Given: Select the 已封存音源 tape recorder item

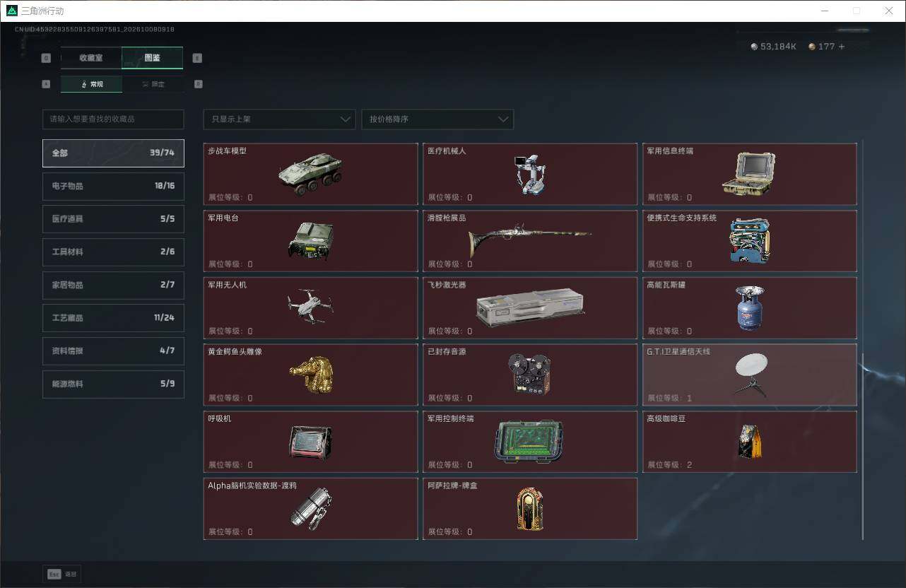Looking at the screenshot, I should (530, 375).
